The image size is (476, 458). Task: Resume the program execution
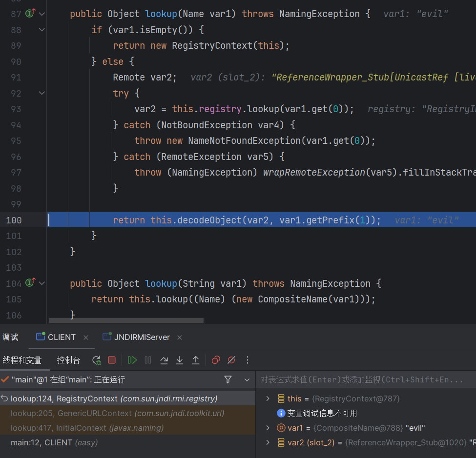click(x=132, y=360)
